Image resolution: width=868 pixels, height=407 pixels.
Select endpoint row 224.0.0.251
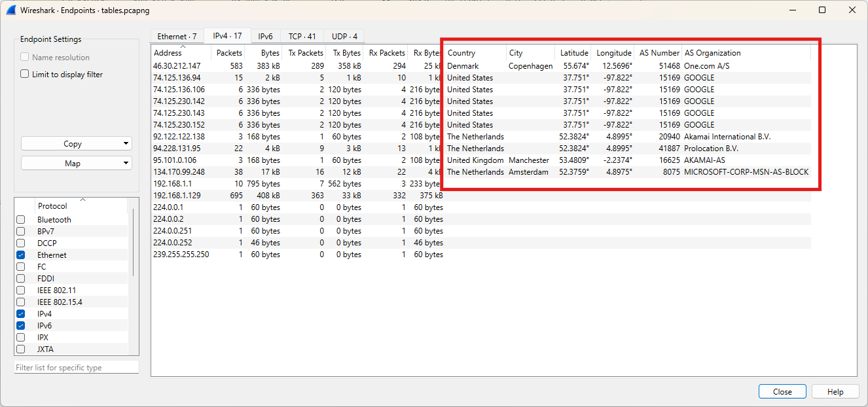(x=481, y=231)
